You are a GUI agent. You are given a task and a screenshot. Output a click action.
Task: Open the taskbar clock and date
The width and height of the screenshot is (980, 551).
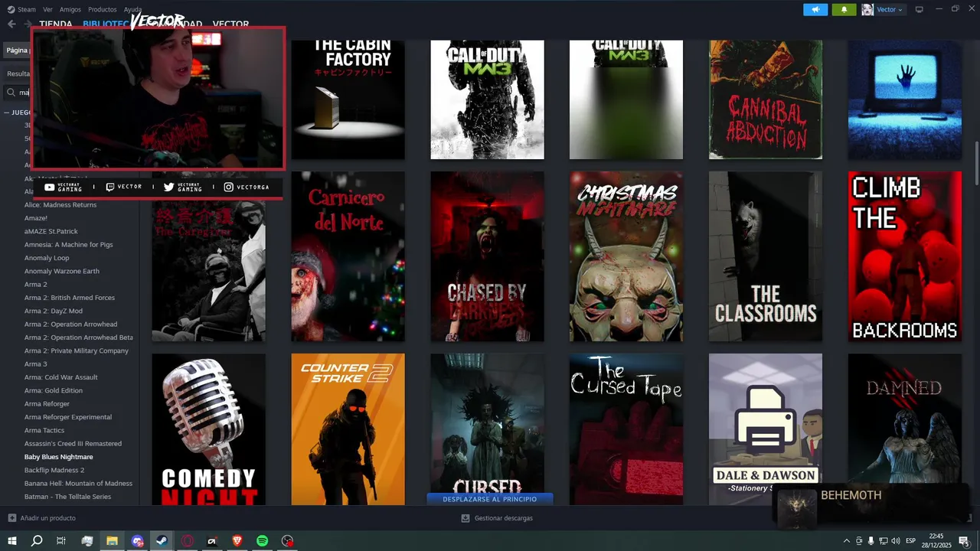936,541
